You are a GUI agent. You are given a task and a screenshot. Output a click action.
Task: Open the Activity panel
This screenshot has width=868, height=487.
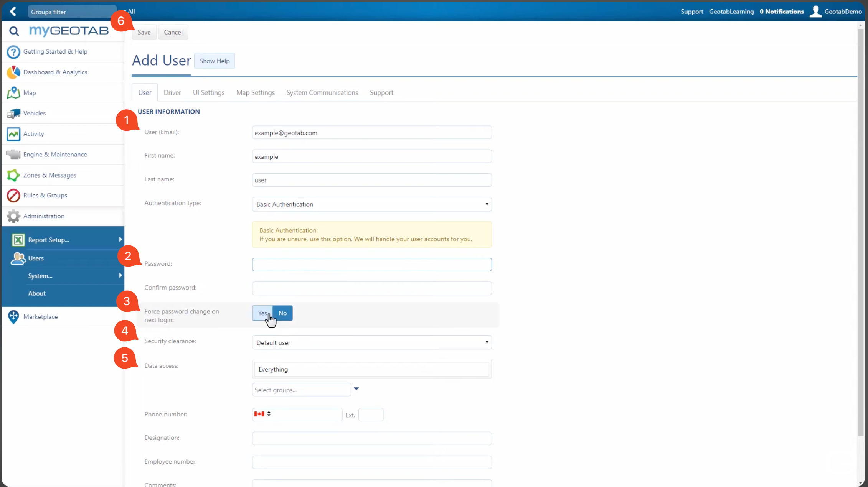coord(13,134)
